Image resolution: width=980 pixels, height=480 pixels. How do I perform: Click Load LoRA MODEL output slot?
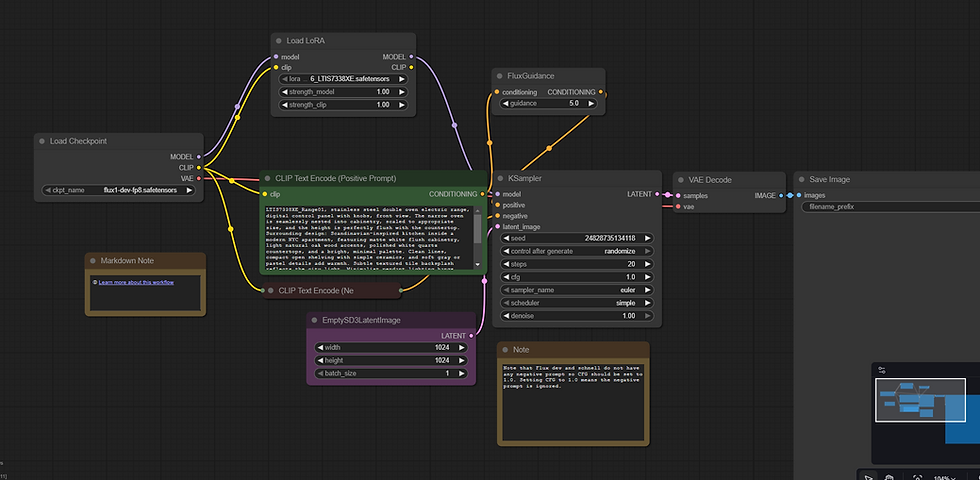411,57
